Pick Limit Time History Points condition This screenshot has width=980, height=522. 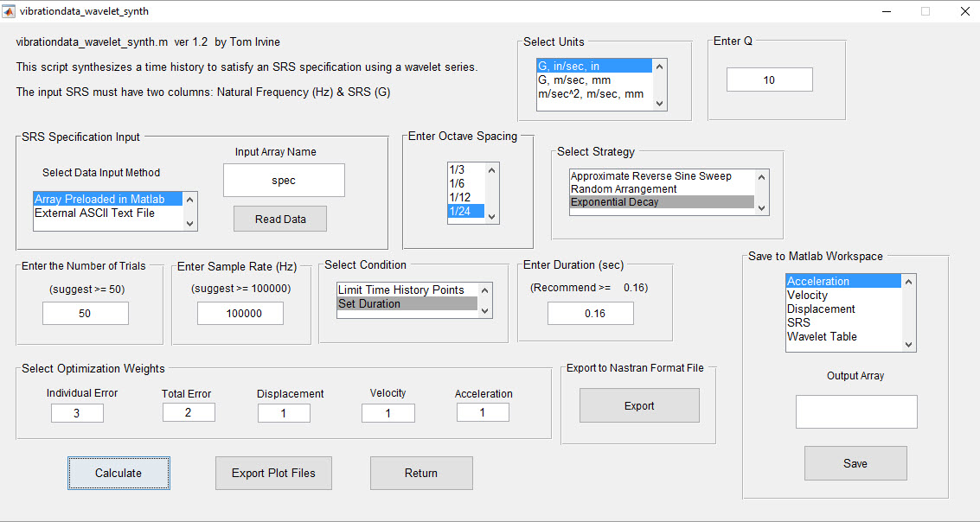coord(400,290)
